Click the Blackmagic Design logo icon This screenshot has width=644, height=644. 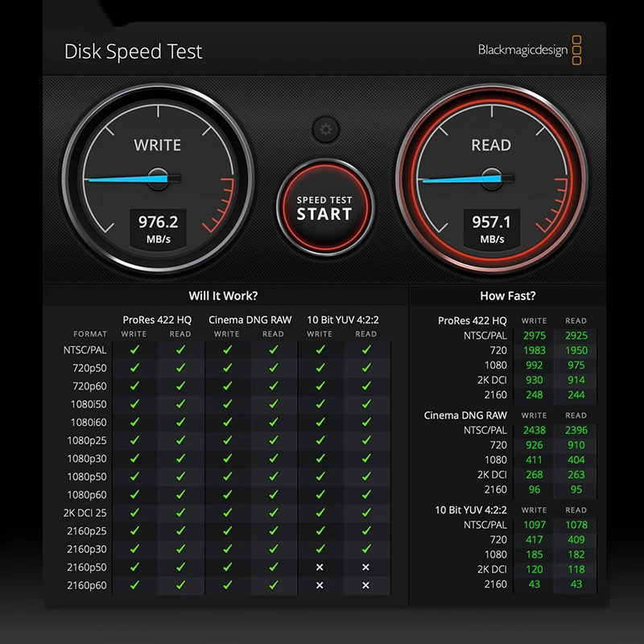(577, 48)
